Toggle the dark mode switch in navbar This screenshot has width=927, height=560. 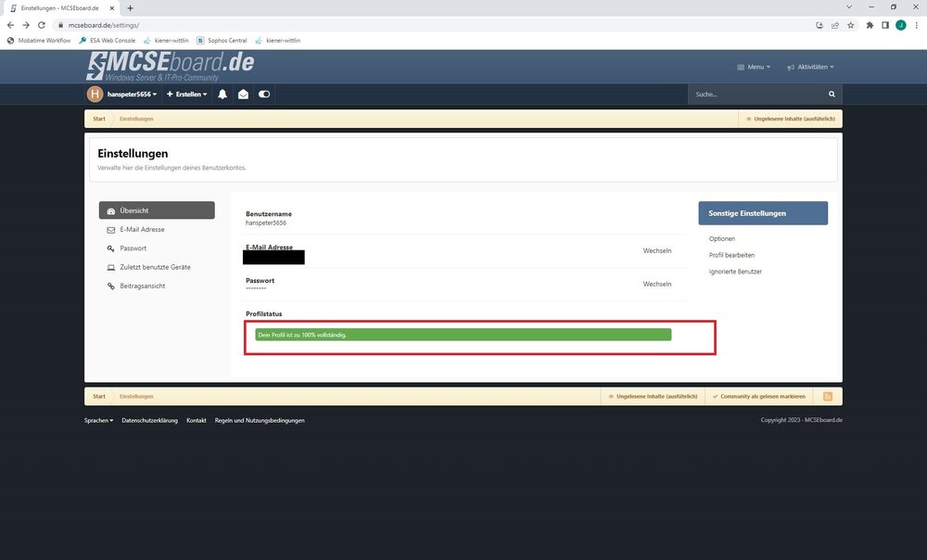[264, 95]
